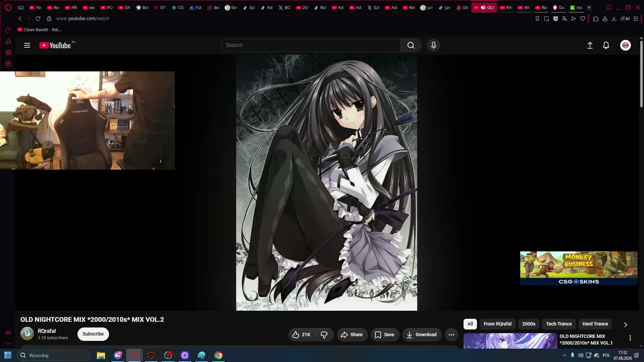The height and width of the screenshot is (362, 644).
Task: Click the Windows taskbar search box
Action: click(x=54, y=355)
